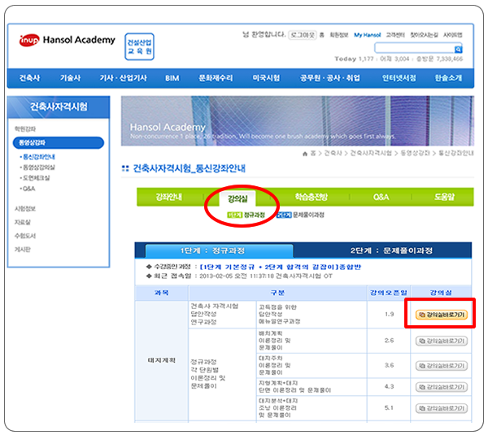The image size is (488, 448).
Task: Select 게시판 in the sidebar
Action: point(23,250)
